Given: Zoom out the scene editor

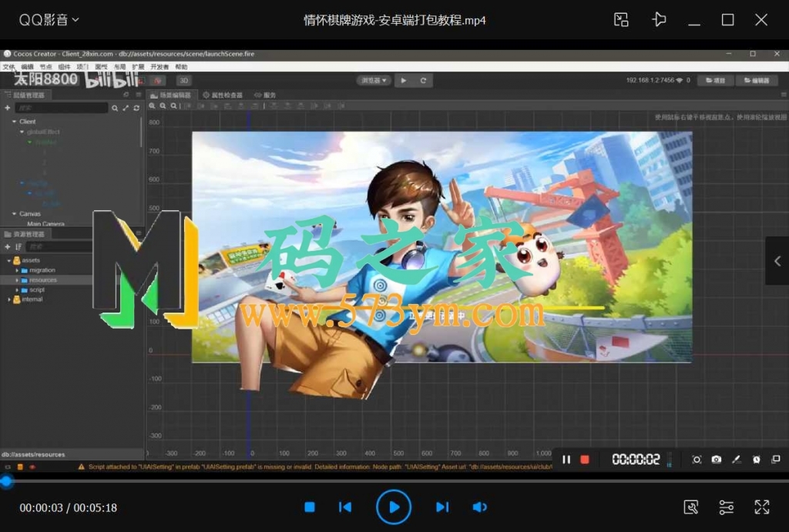Looking at the screenshot, I should point(163,106).
